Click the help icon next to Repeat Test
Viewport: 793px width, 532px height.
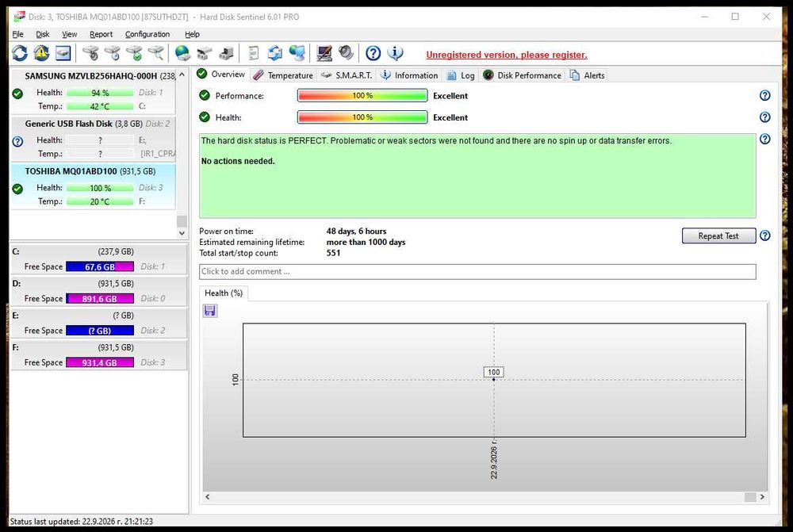(x=765, y=235)
